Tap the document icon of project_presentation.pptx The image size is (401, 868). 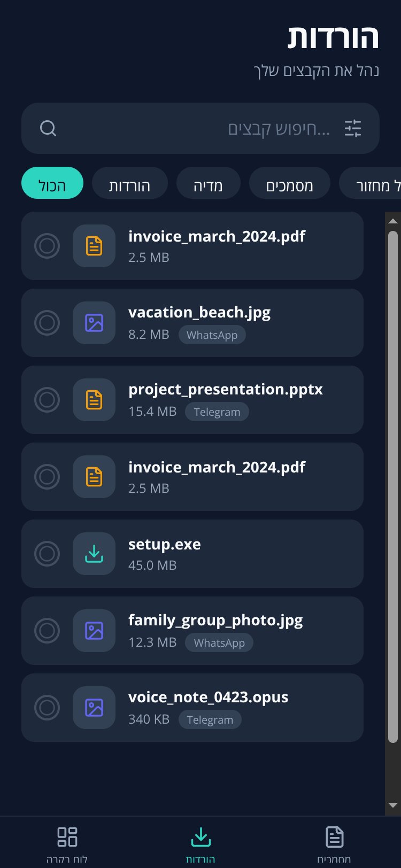click(94, 400)
